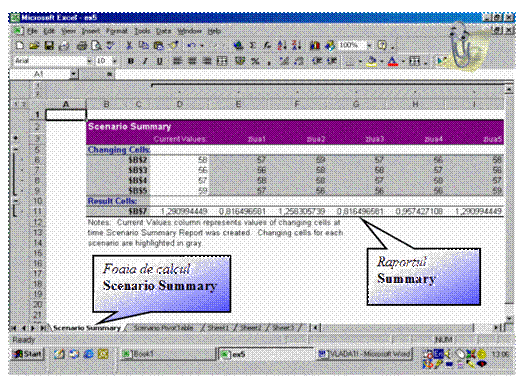The width and height of the screenshot is (525, 384).
Task: Click the AutoSum sigma icon
Action: pos(253,46)
